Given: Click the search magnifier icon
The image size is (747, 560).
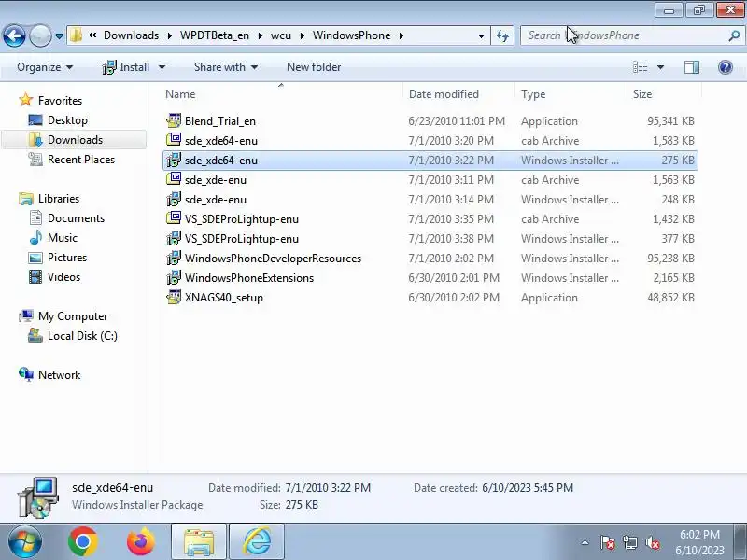Looking at the screenshot, I should coord(734,35).
